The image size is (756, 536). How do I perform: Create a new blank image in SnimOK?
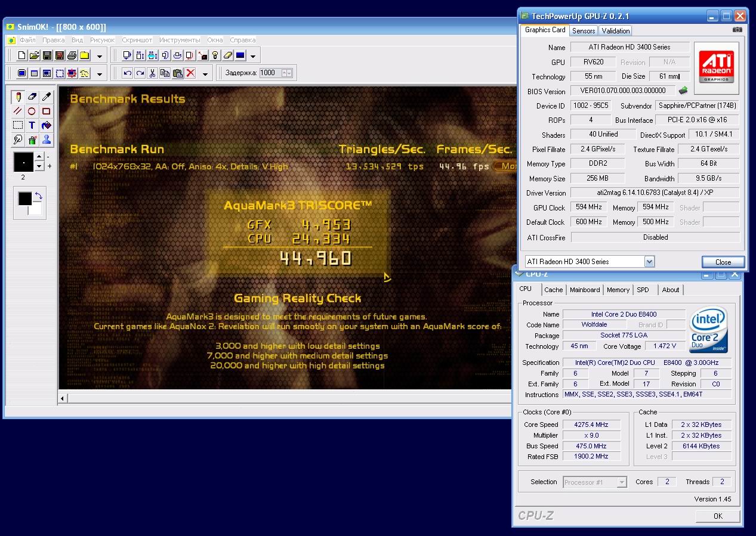[x=22, y=55]
